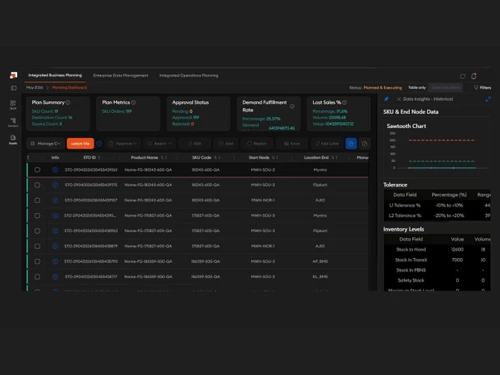Click the Add button
500x375 pixels.
coord(226,144)
